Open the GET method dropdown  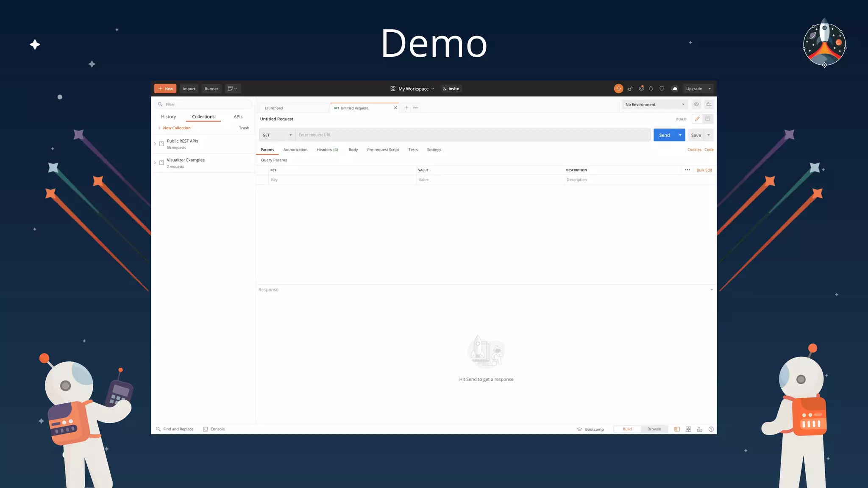pos(277,135)
